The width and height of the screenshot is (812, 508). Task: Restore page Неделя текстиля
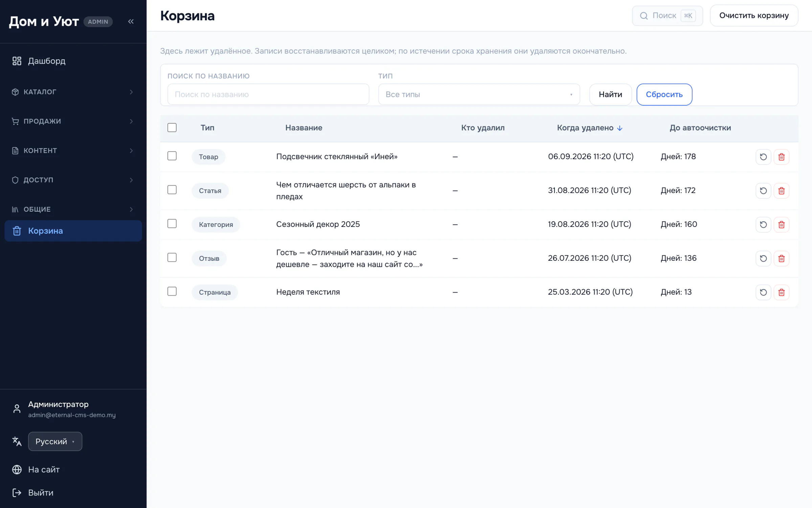[763, 292]
